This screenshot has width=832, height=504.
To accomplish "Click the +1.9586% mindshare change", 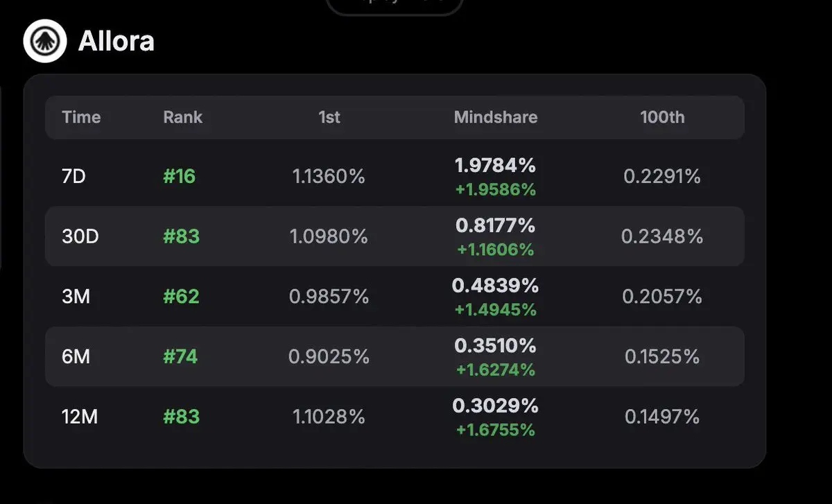I will [496, 189].
